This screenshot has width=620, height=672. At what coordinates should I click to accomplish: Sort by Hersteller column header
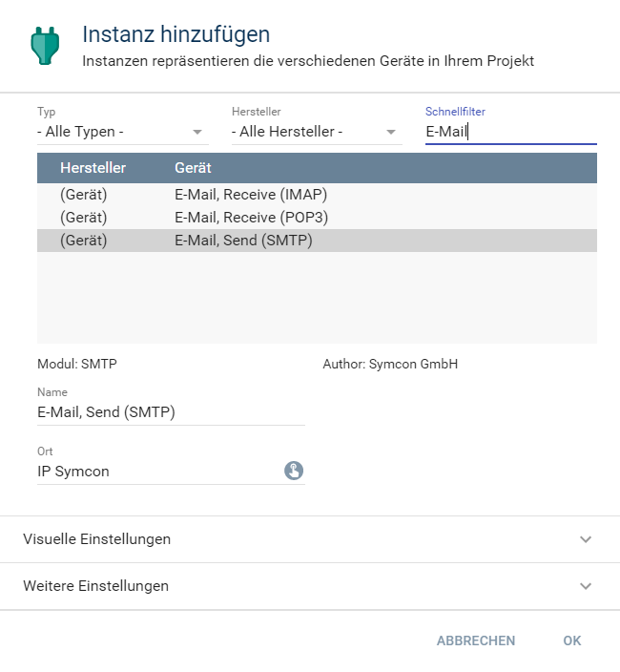point(93,168)
